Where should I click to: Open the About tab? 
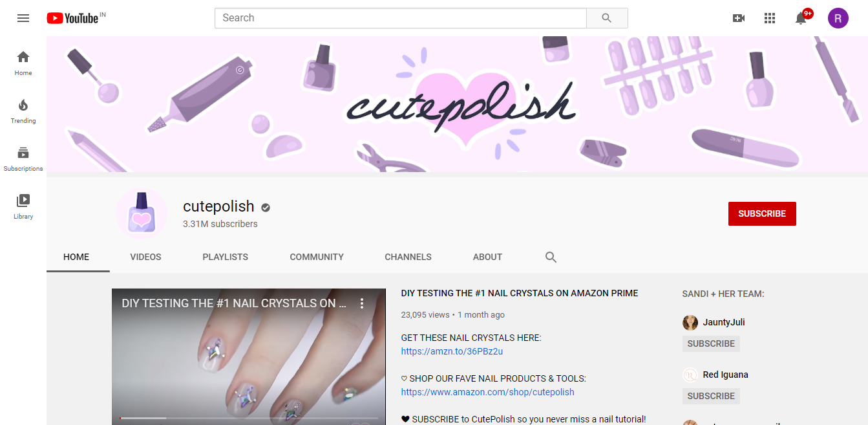point(487,257)
